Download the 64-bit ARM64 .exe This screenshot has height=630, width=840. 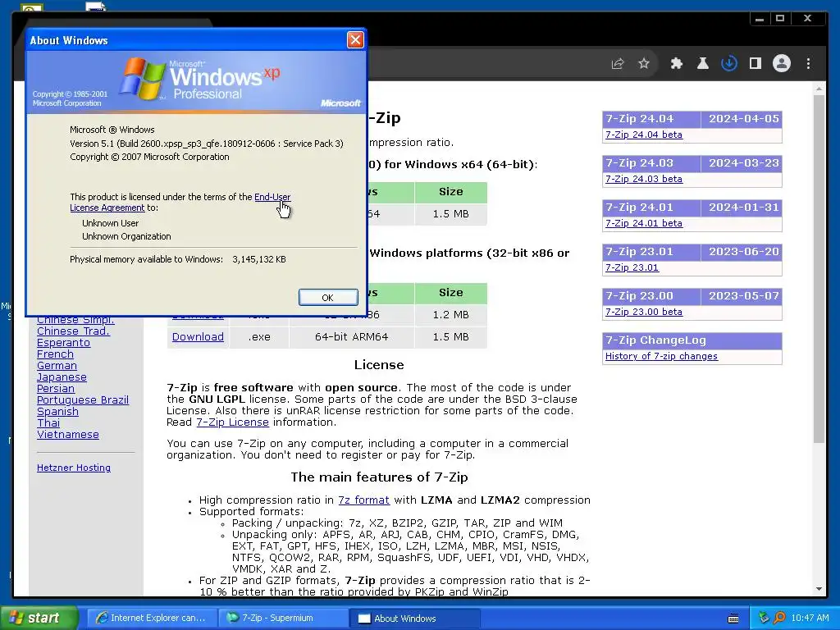pyautogui.click(x=198, y=337)
